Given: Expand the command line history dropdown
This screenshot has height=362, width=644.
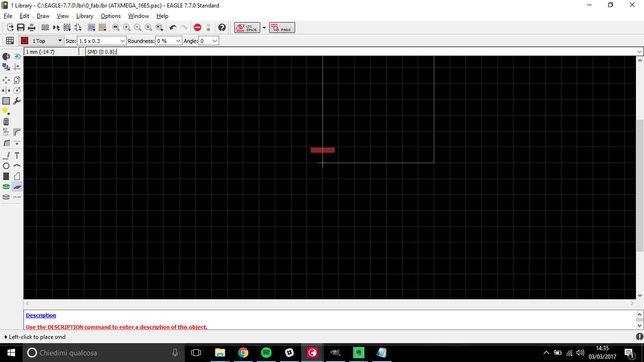Looking at the screenshot, I should click(x=640, y=52).
